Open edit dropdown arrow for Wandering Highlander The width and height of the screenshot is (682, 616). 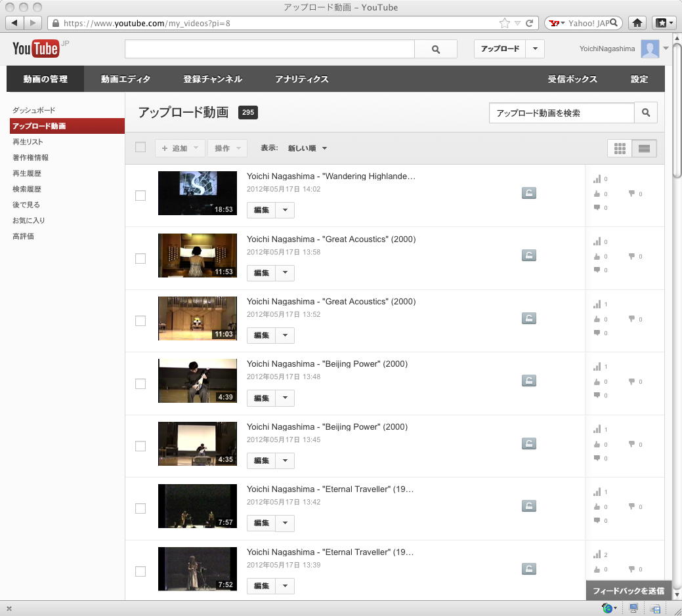[285, 210]
